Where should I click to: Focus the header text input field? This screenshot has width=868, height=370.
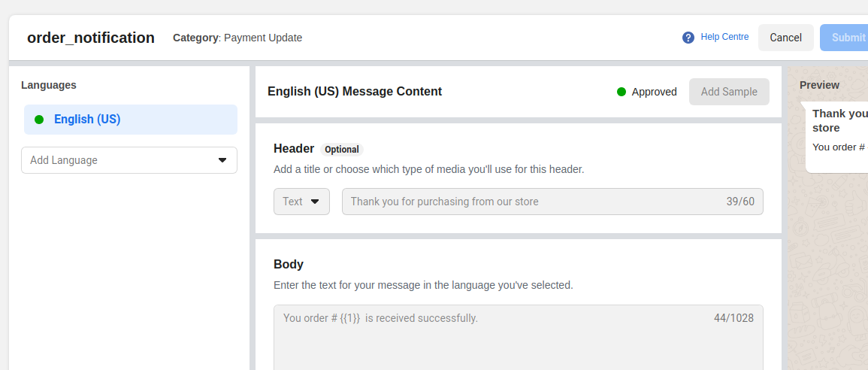[x=552, y=202]
